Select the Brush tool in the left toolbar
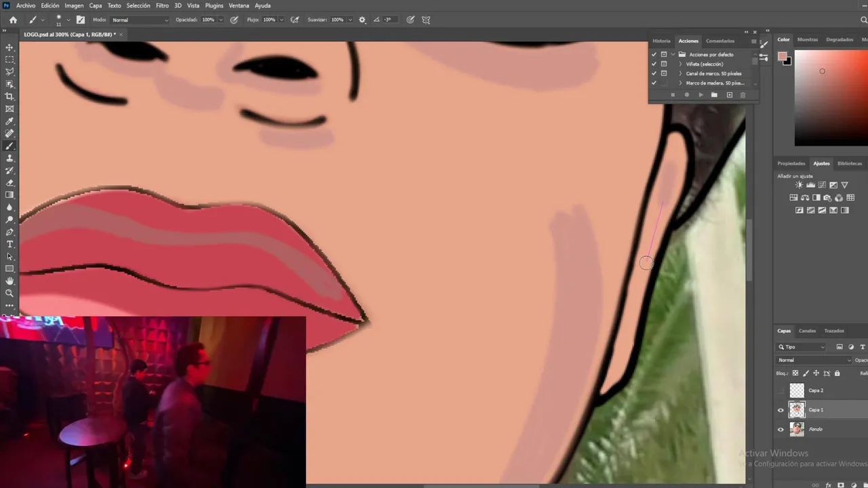Image resolution: width=868 pixels, height=488 pixels. (9, 146)
